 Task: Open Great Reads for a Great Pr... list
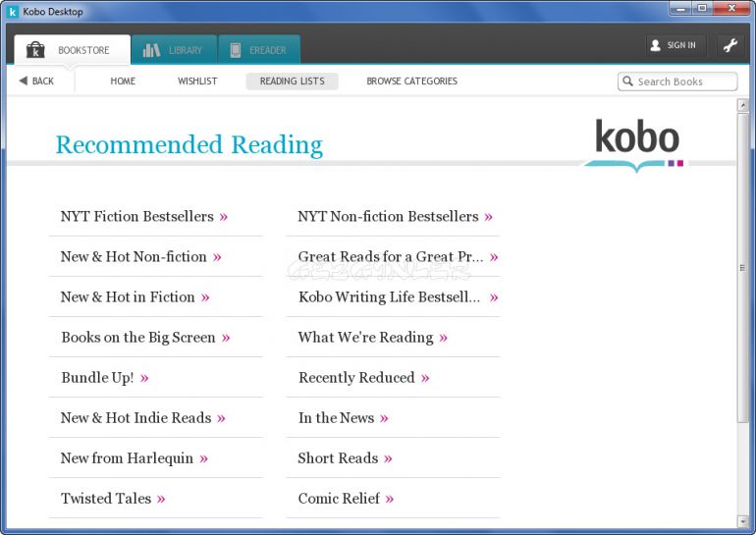(x=399, y=257)
